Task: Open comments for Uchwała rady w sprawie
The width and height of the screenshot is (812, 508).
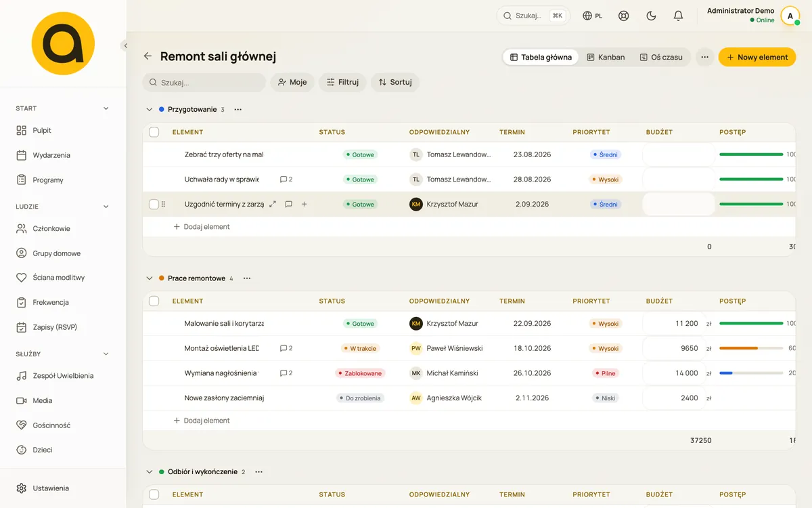Action: point(286,179)
